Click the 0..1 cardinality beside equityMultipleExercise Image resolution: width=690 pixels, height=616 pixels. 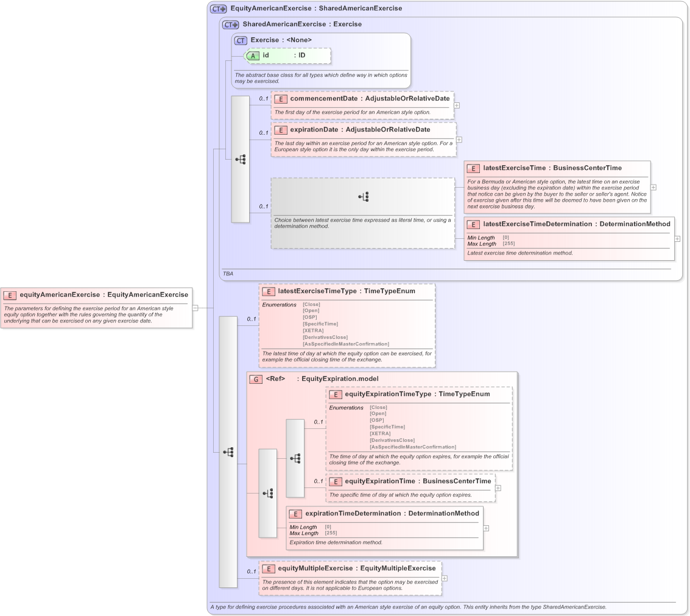point(252,572)
